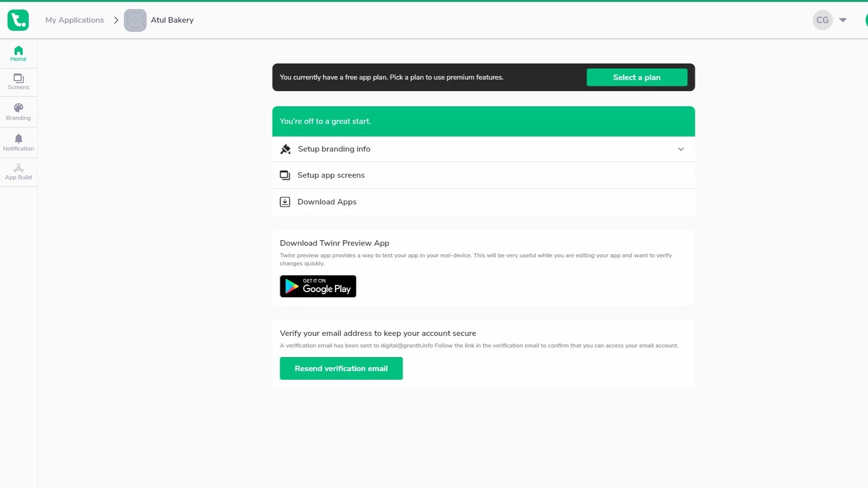
Task: Click the download icon beside Download Apps
Action: coord(285,202)
